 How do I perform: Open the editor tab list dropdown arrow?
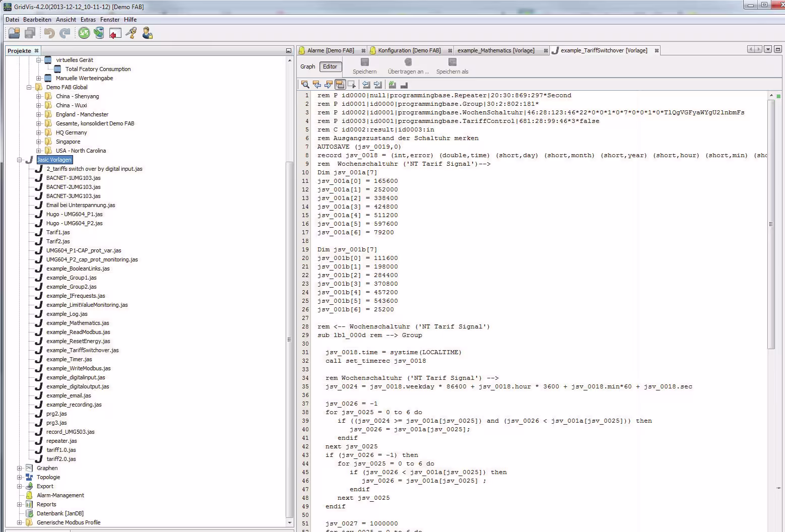[x=767, y=49]
